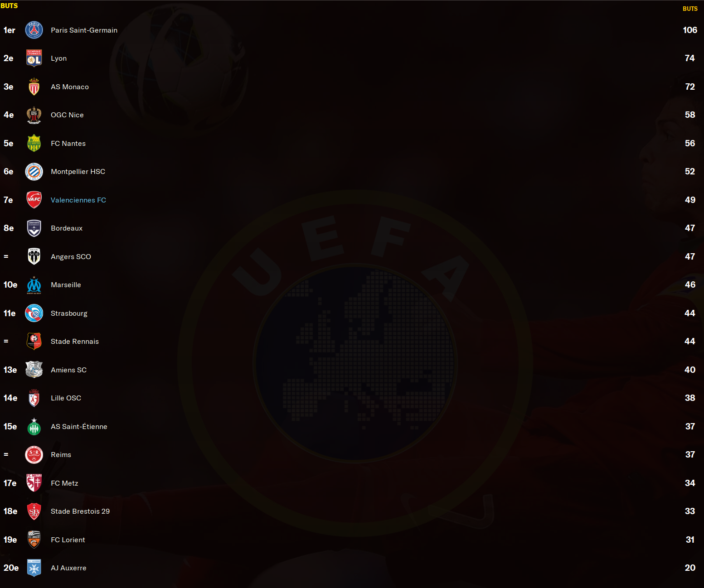Screen dimensions: 704x588
Task: Click the AJ Auxerre blue badge
Action: tap(34, 568)
